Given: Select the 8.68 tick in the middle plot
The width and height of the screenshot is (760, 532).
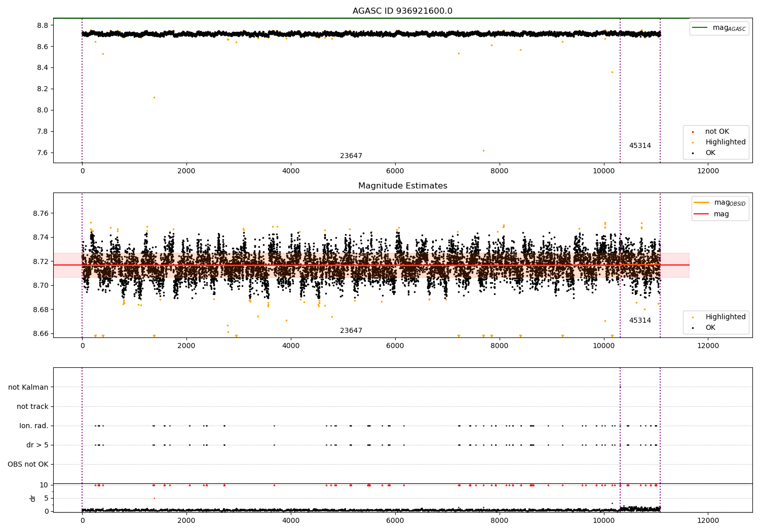Looking at the screenshot, I should point(41,310).
